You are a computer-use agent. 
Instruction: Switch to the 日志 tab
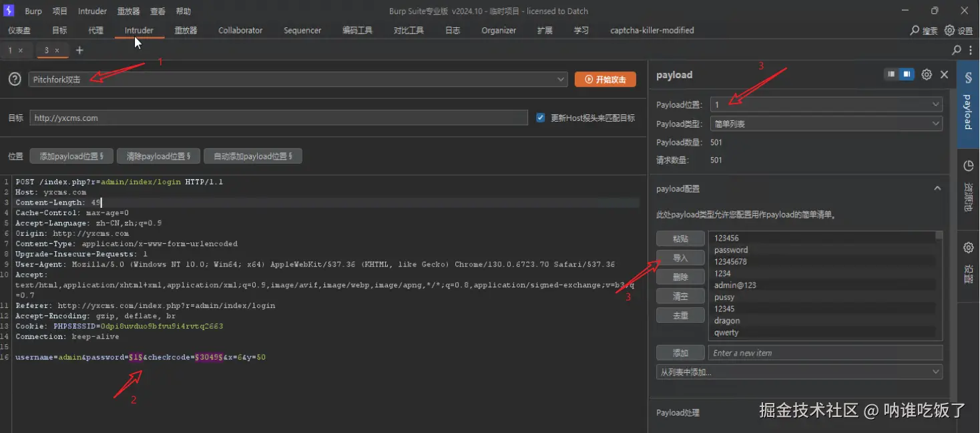pos(453,31)
